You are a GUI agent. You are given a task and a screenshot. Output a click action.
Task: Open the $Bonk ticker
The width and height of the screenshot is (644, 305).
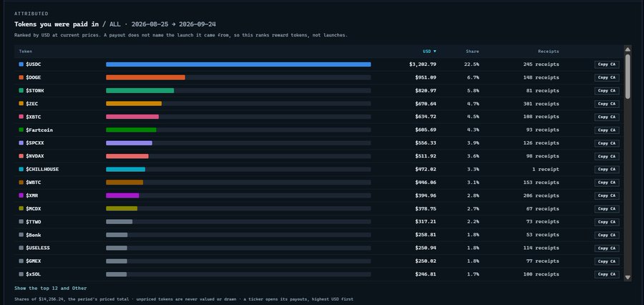(33, 235)
